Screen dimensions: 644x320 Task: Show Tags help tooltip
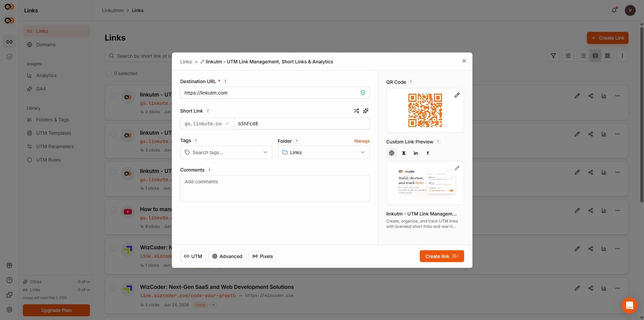point(196,140)
